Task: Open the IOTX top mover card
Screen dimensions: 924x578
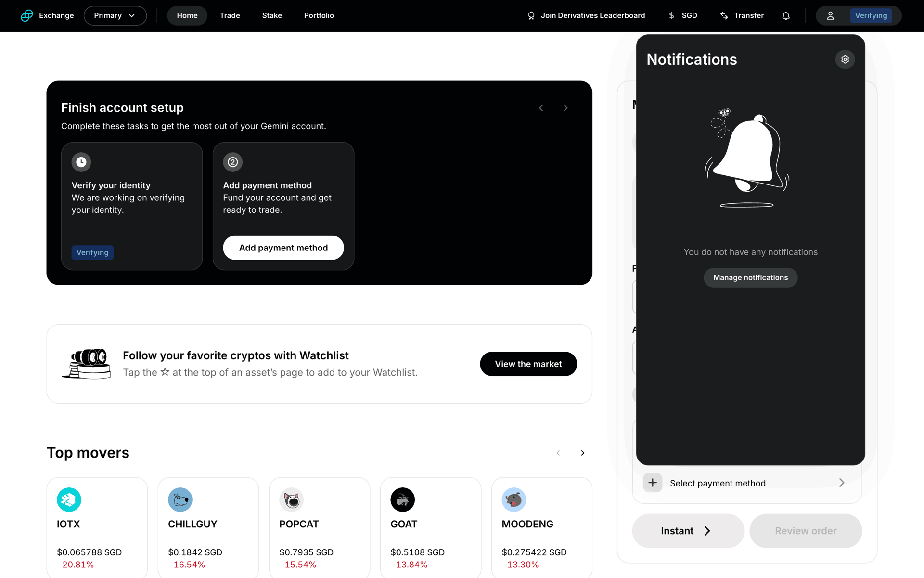Action: [x=97, y=527]
